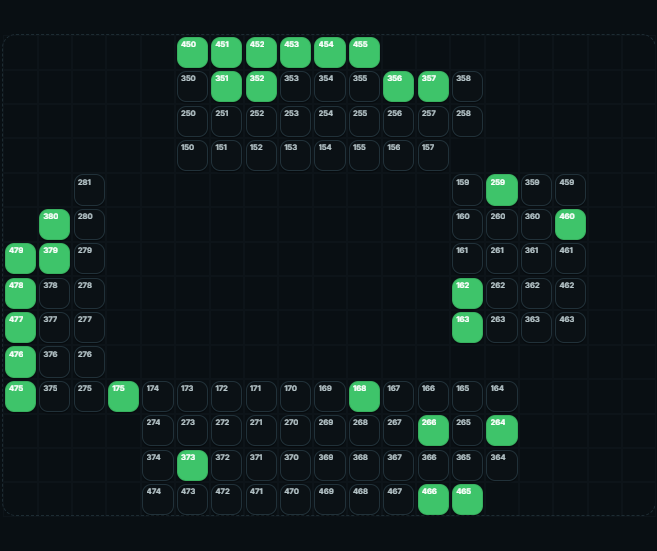This screenshot has width=657, height=551.
Task: Click seat 474
Action: click(158, 499)
